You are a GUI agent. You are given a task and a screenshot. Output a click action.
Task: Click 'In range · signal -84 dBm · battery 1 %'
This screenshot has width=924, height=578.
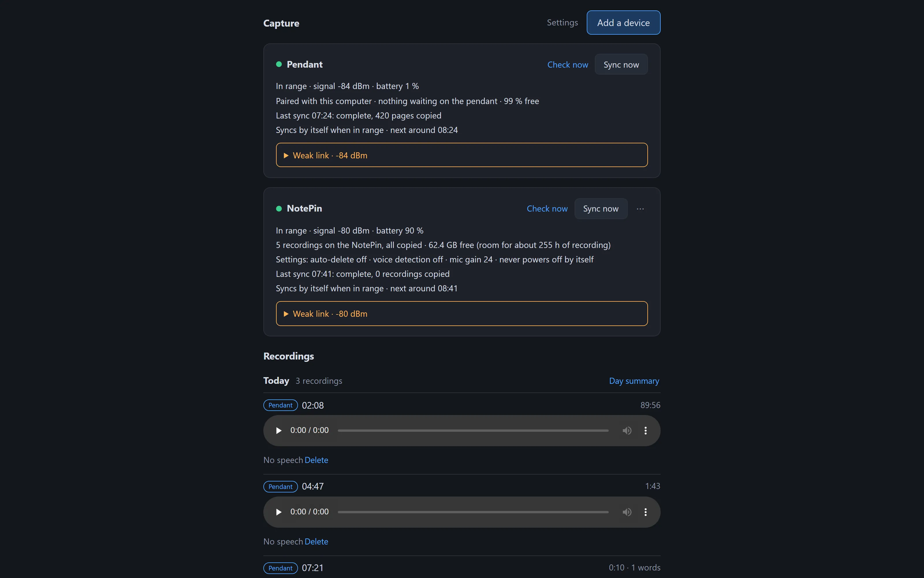(347, 86)
